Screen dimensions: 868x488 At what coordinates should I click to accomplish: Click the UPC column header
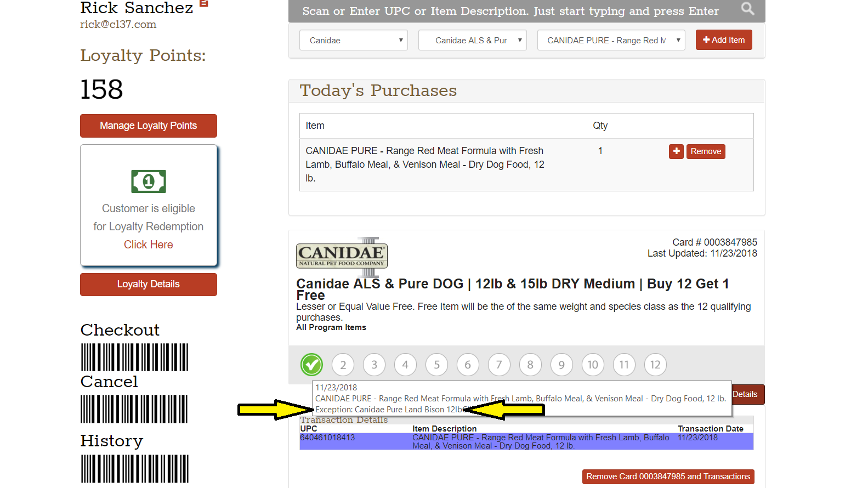coord(309,429)
